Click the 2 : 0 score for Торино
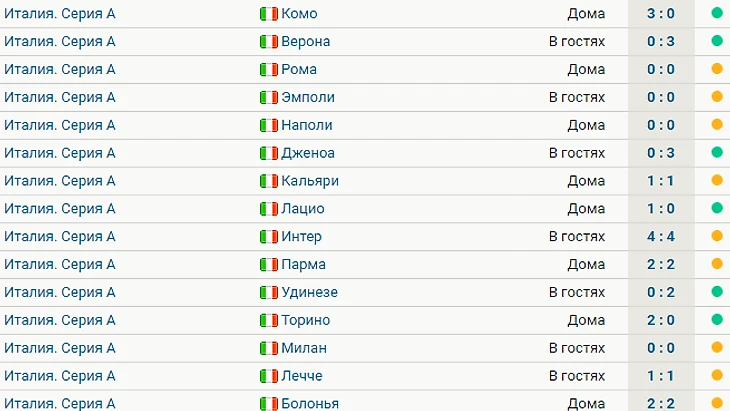This screenshot has width=730, height=411. [x=661, y=320]
